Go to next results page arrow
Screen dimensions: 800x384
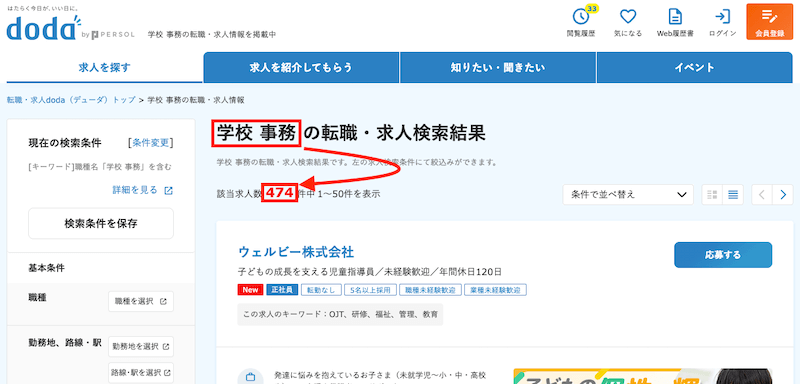[x=783, y=194]
